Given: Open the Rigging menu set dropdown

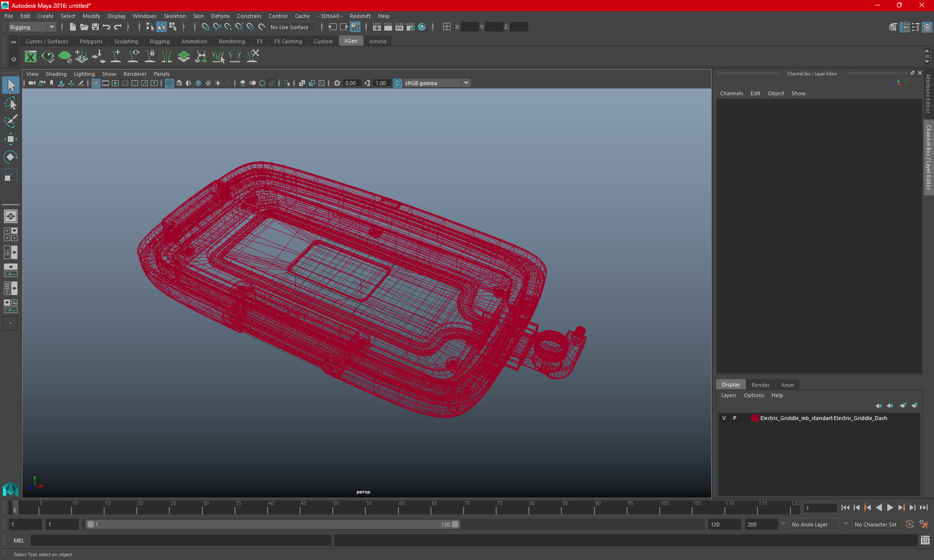Looking at the screenshot, I should click(51, 27).
